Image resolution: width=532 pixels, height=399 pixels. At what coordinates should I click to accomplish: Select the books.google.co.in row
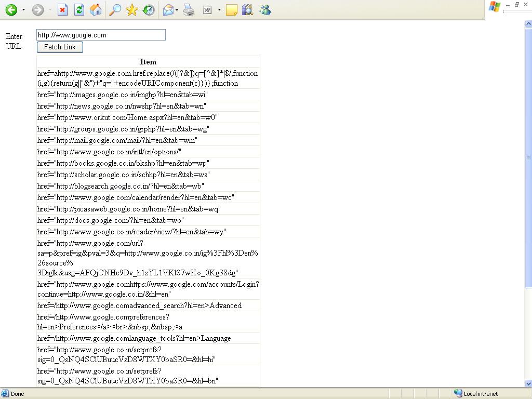pyautogui.click(x=148, y=163)
